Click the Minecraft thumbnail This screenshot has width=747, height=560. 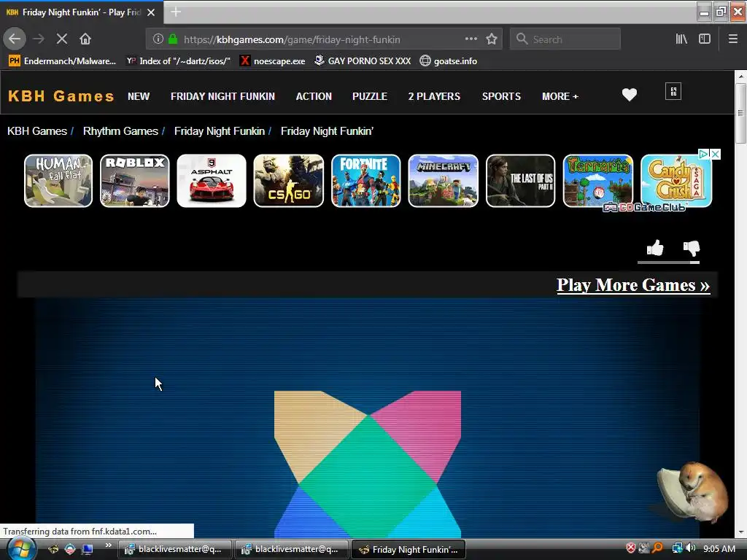(443, 181)
